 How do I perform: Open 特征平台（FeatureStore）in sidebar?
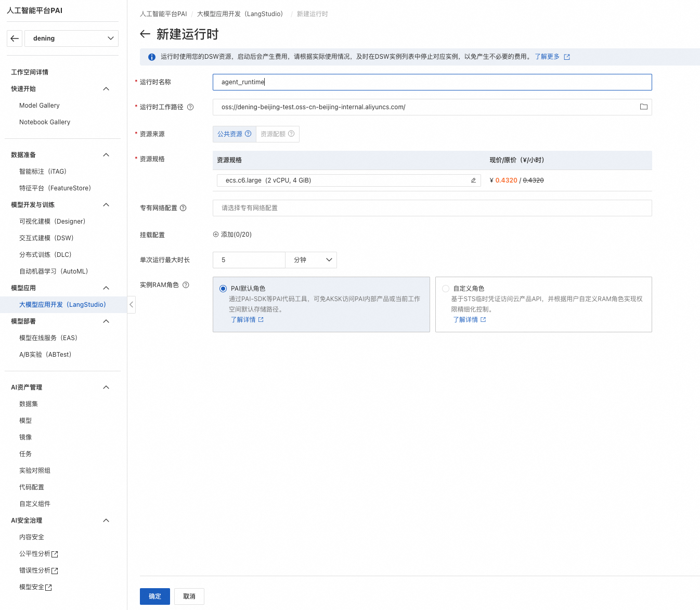pyautogui.click(x=55, y=188)
